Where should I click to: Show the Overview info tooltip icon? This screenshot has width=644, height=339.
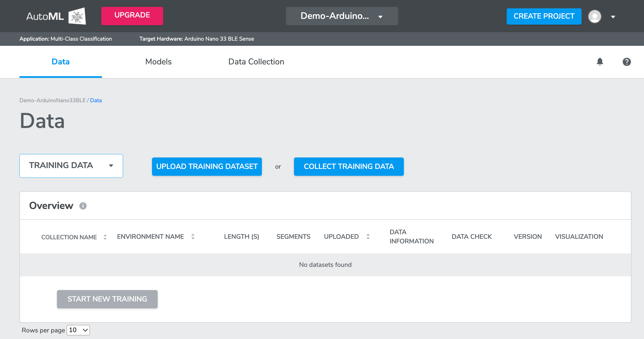pyautogui.click(x=83, y=206)
